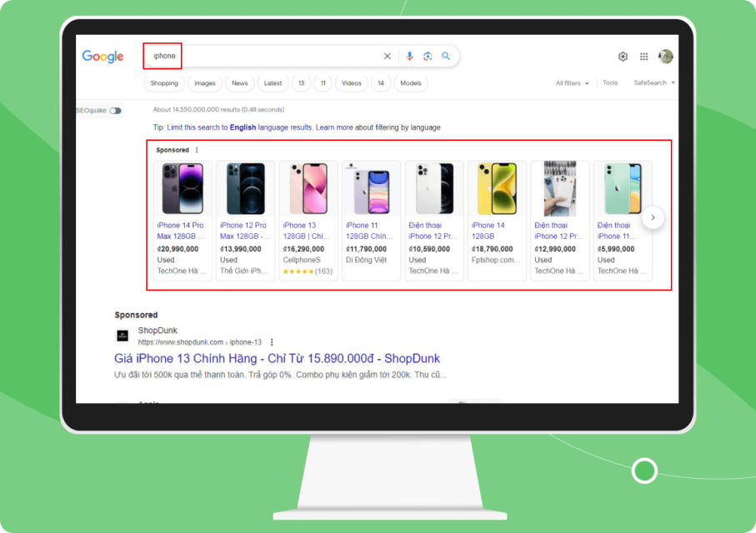
Task: Click the pink iPhone 13 product image
Action: click(308, 188)
